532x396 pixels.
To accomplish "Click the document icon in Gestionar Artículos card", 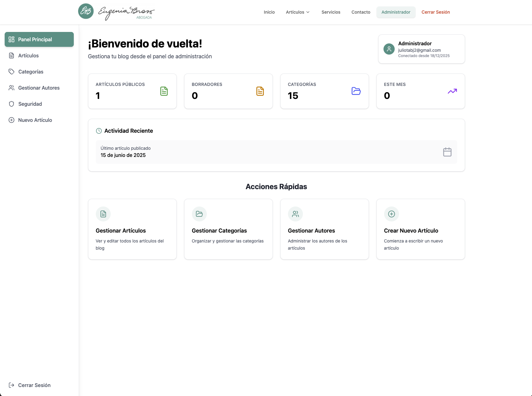I will pyautogui.click(x=103, y=214).
